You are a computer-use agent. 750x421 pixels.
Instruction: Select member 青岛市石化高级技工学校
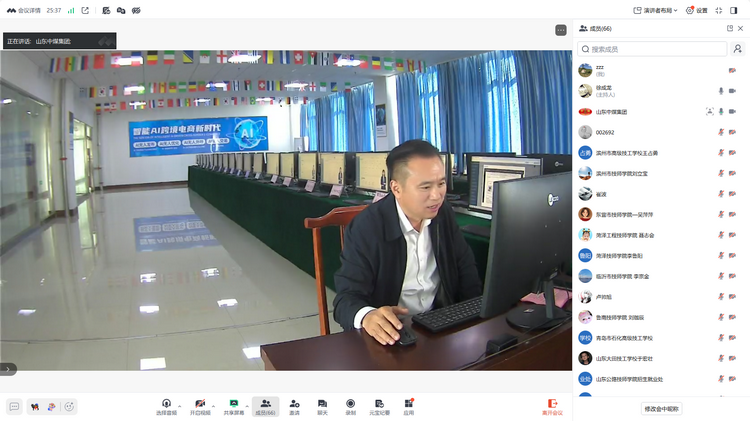tap(661, 338)
